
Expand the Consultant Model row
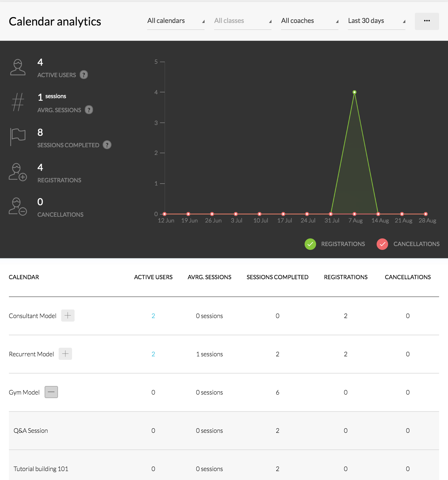[x=68, y=316]
